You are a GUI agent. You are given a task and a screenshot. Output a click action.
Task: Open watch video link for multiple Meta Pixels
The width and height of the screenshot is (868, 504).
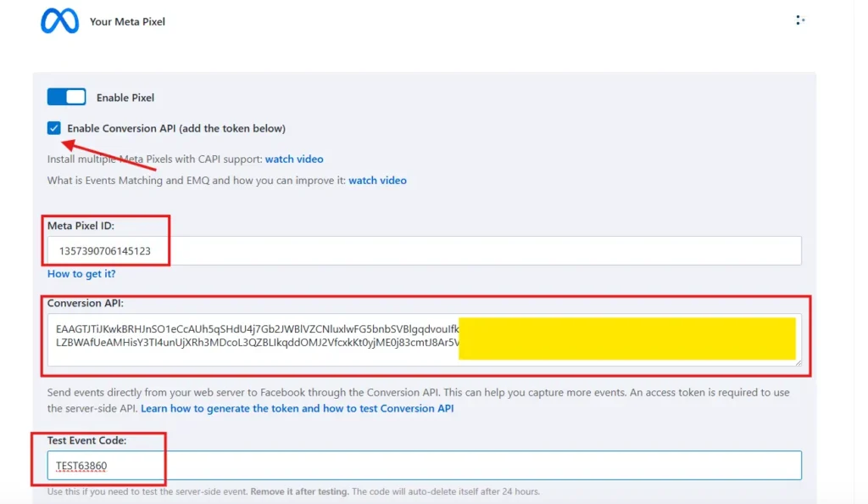294,159
